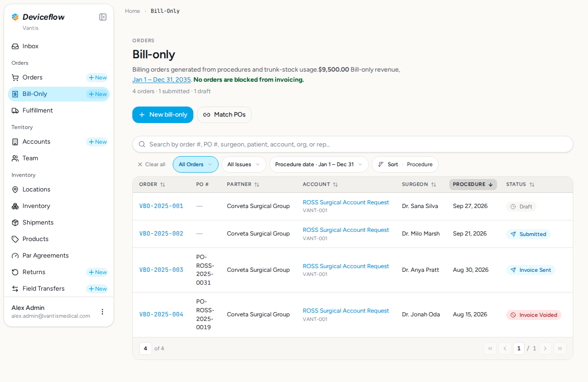Open the Shipments box icon
This screenshot has width=588, height=382.
[15, 223]
